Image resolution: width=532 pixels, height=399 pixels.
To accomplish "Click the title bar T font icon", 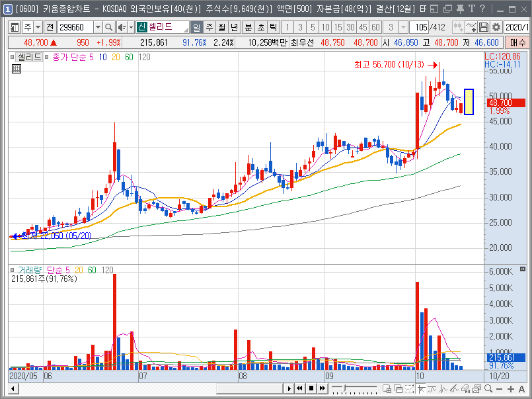I will [x=472, y=9].
